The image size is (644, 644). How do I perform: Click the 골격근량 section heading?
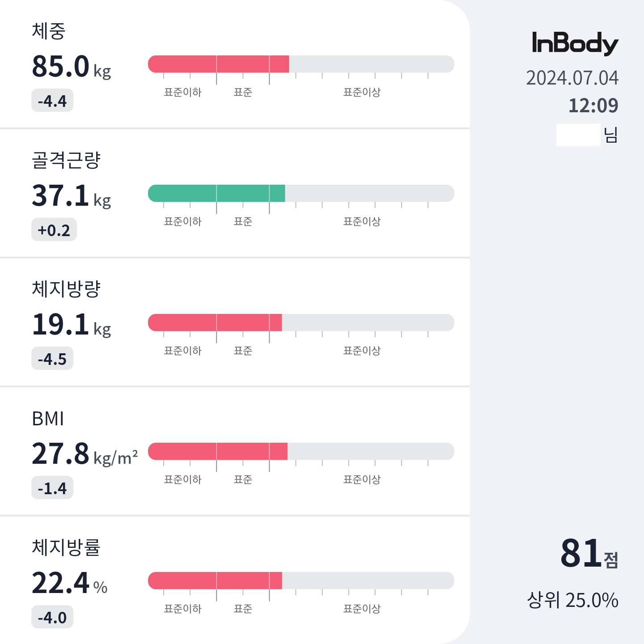[x=66, y=160]
